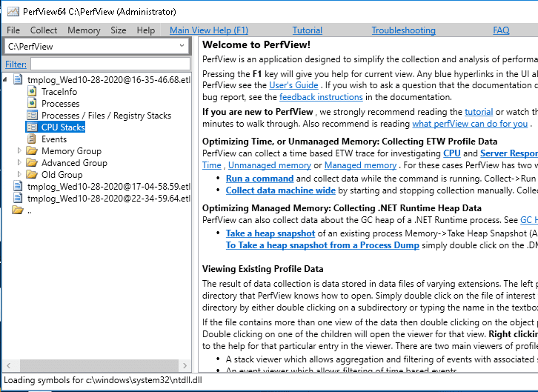
Task: Click the Memory Group folder icon
Action: pos(32,151)
